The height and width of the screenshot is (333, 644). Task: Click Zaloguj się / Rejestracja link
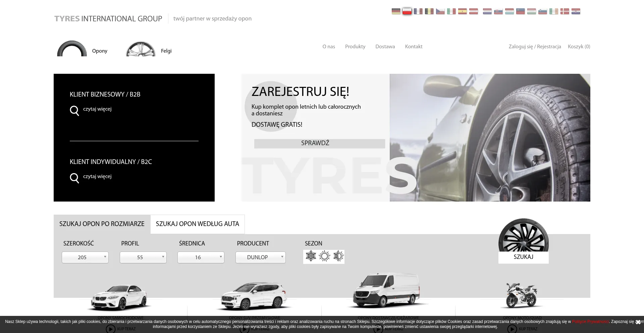pyautogui.click(x=535, y=47)
